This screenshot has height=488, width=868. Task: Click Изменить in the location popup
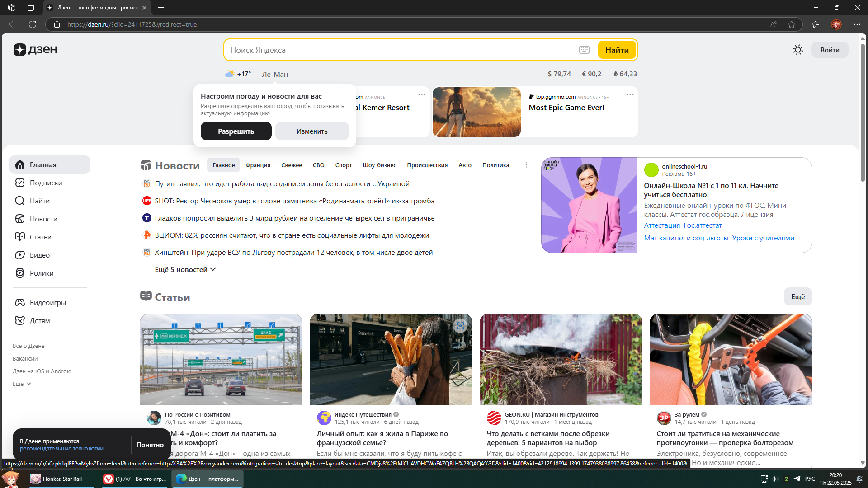[312, 131]
